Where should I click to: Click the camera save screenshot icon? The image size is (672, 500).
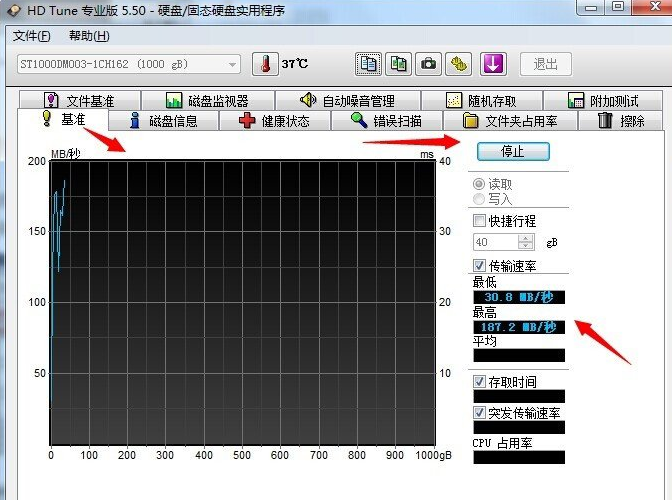tap(429, 64)
